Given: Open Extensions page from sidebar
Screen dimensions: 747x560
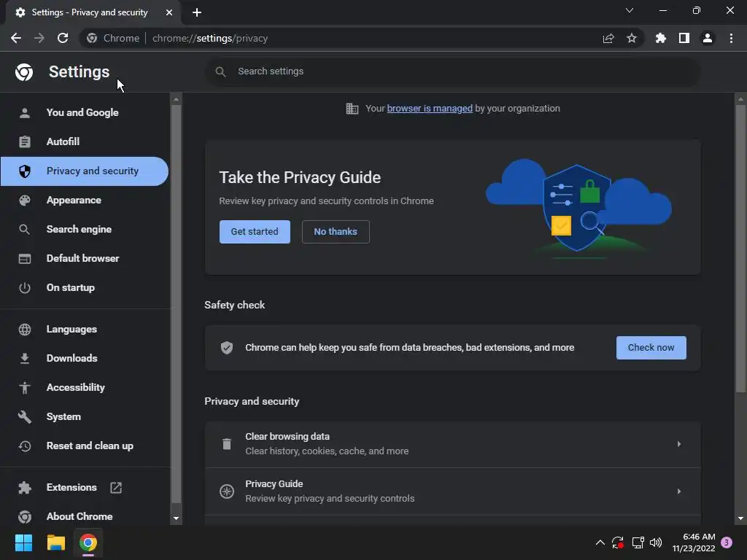Looking at the screenshot, I should point(85,487).
